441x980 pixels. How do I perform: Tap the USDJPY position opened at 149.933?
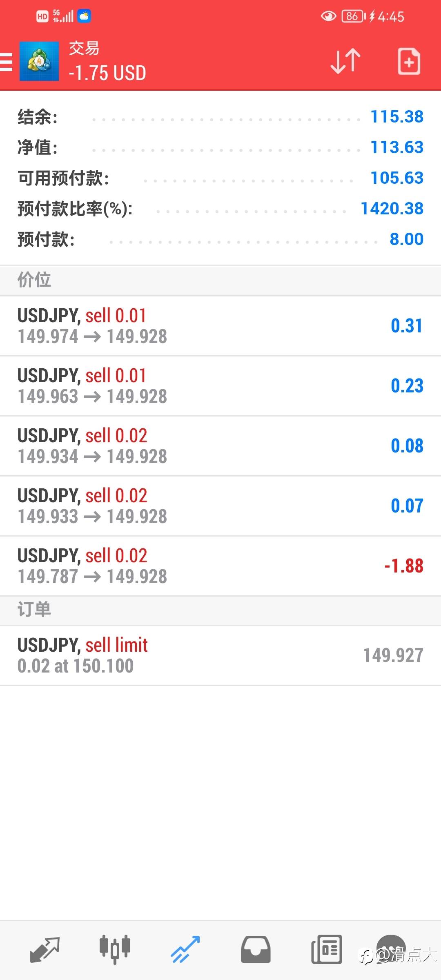coord(220,506)
